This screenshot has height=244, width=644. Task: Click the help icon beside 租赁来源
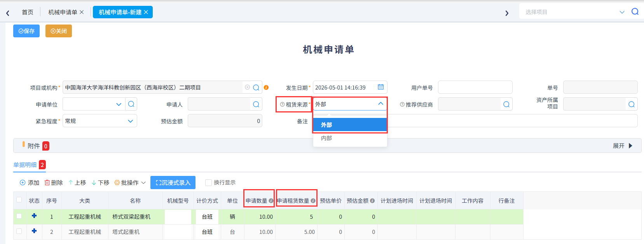pyautogui.click(x=282, y=104)
